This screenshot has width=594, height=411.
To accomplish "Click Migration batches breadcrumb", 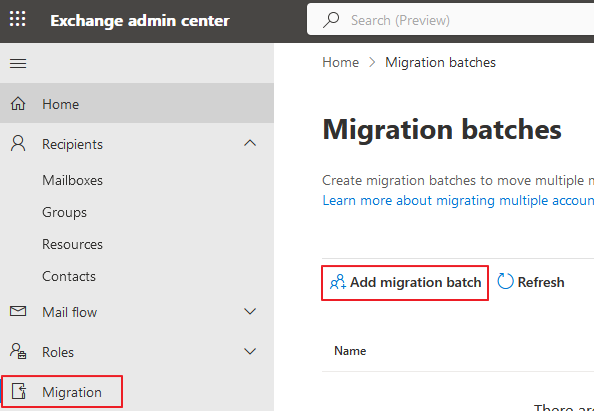I will tap(441, 62).
